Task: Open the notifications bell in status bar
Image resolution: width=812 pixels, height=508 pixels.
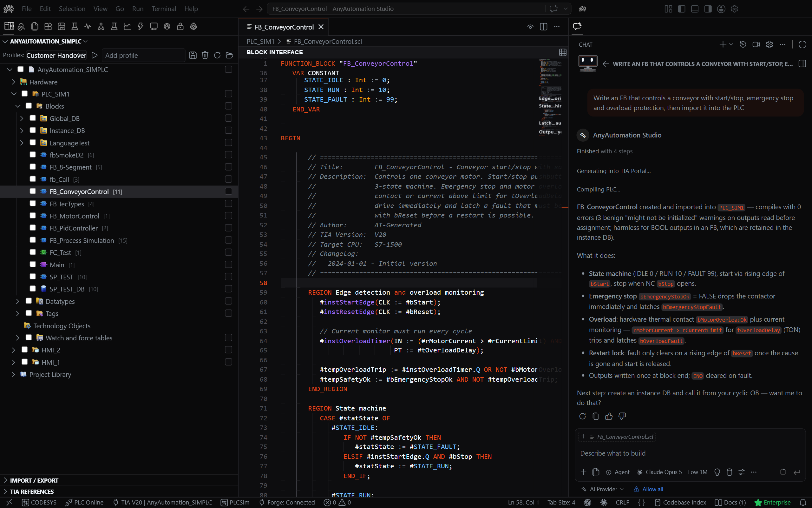Action: coord(803,502)
